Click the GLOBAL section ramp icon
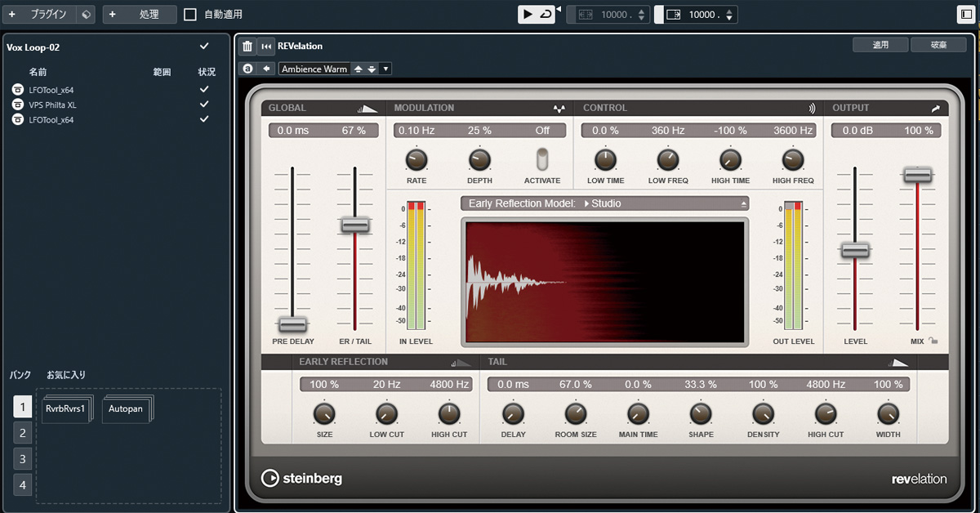 367,108
